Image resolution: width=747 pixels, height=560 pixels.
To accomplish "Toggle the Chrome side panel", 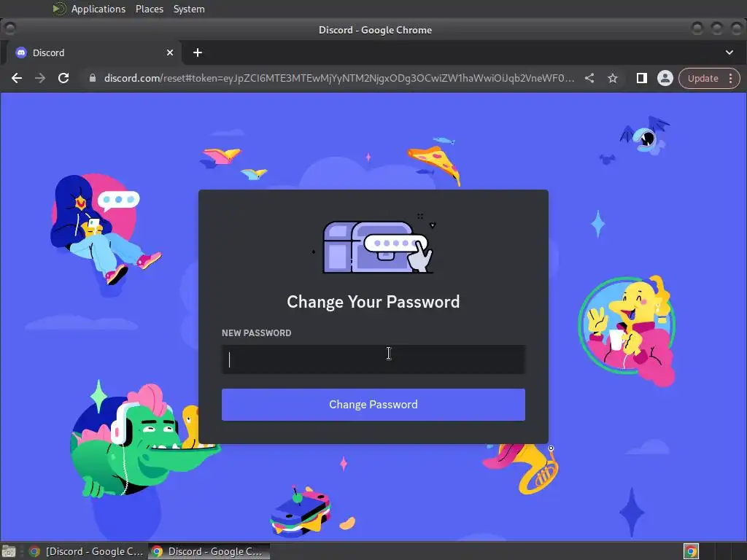I will point(642,78).
